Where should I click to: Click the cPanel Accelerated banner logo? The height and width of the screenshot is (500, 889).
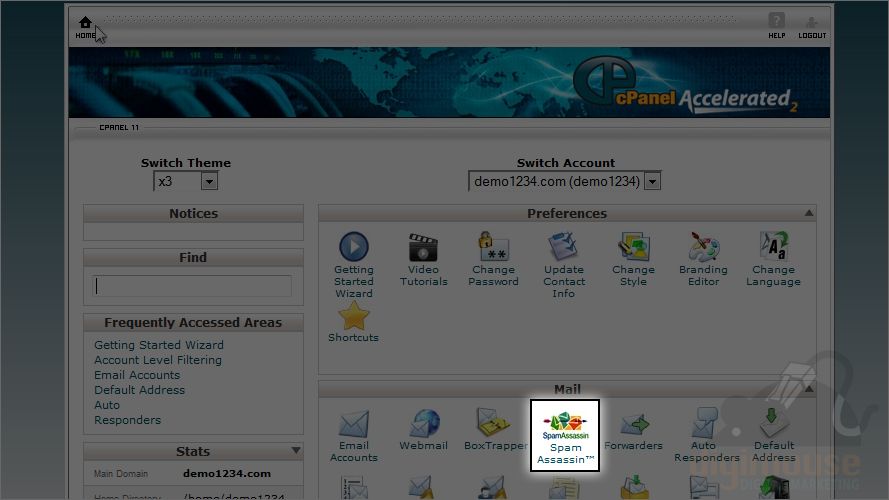tap(685, 85)
